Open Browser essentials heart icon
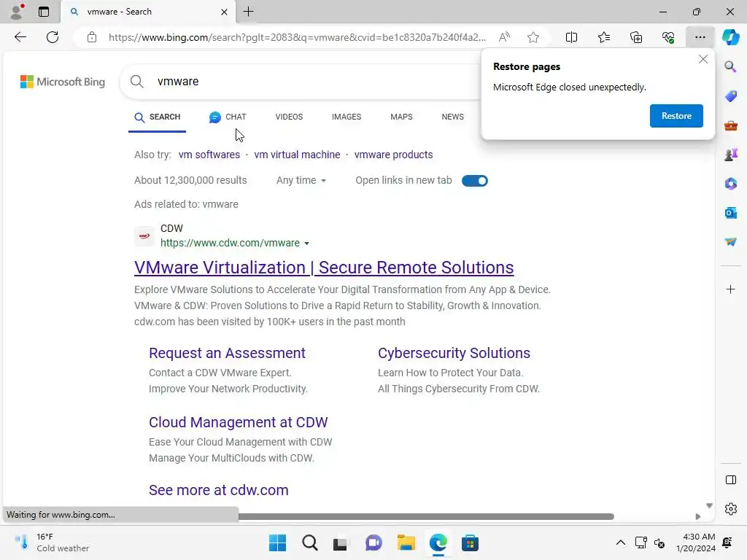The height and width of the screenshot is (560, 747). coord(668,37)
